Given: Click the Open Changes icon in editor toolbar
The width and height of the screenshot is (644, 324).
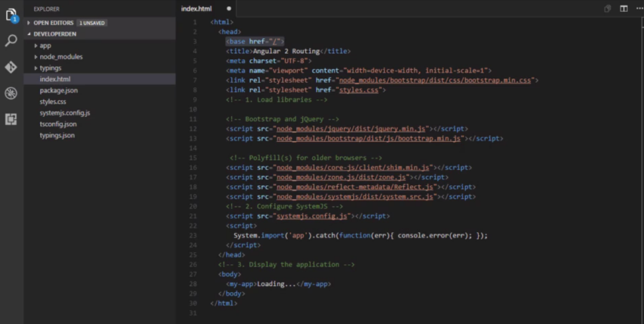Looking at the screenshot, I should pyautogui.click(x=608, y=8).
